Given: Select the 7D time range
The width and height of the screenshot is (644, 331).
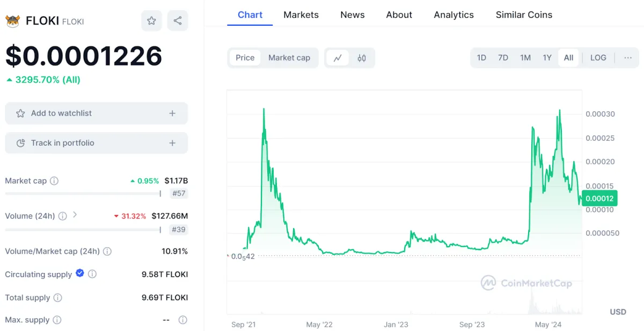Looking at the screenshot, I should 503,58.
